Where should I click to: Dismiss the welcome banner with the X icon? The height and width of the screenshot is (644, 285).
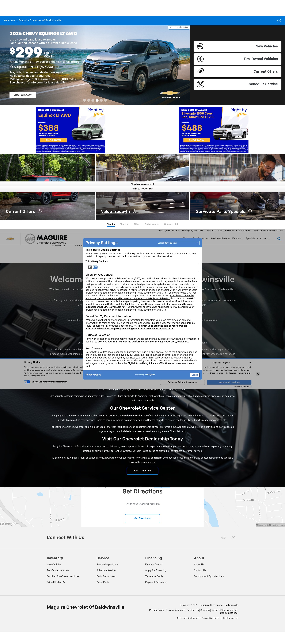coord(279,20)
